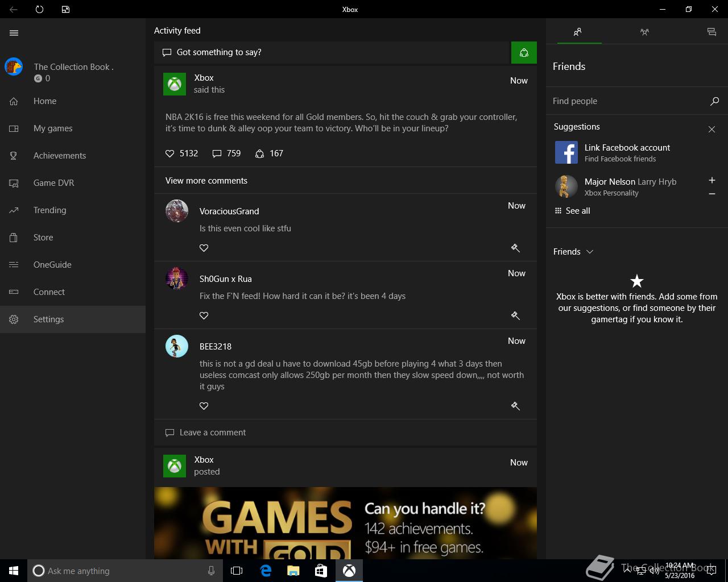Open Games with Gold post image
The width and height of the screenshot is (728, 582).
pyautogui.click(x=345, y=523)
